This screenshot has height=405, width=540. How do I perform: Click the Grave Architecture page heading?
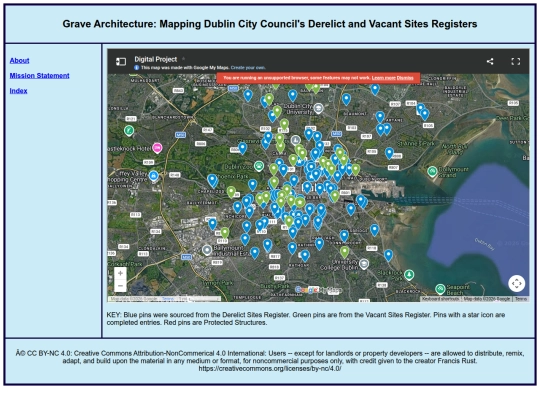tap(270, 24)
